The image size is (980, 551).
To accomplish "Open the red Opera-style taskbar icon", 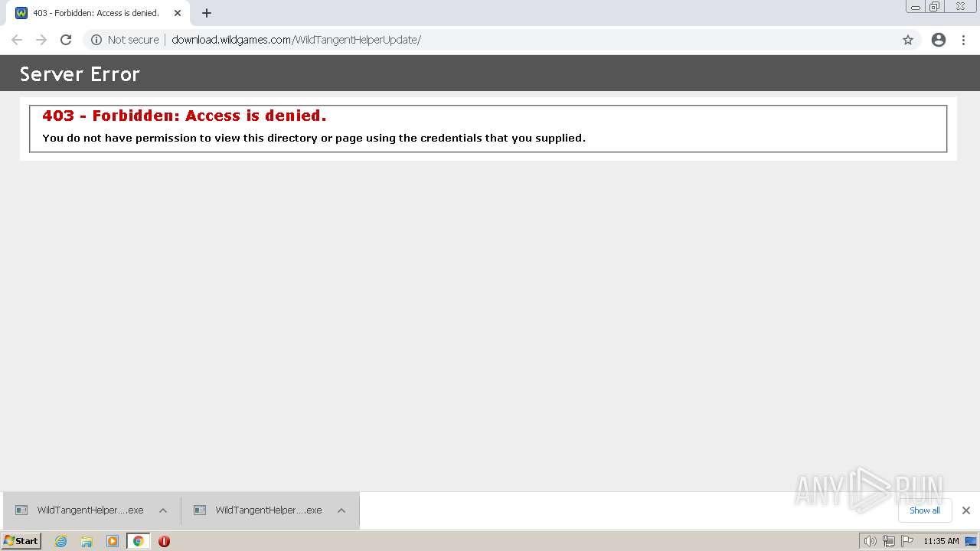I will 164,541.
